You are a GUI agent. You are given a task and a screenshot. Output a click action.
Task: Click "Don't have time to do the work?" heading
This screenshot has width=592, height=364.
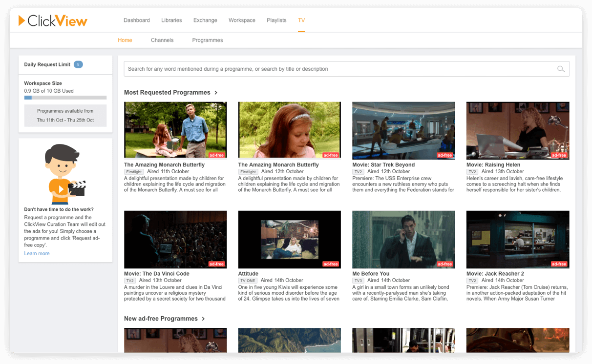(x=59, y=210)
